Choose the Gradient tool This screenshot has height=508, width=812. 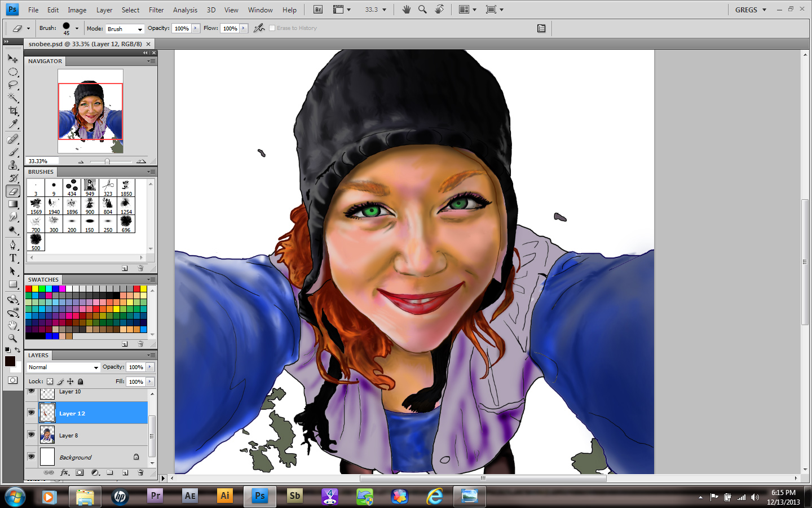point(13,204)
